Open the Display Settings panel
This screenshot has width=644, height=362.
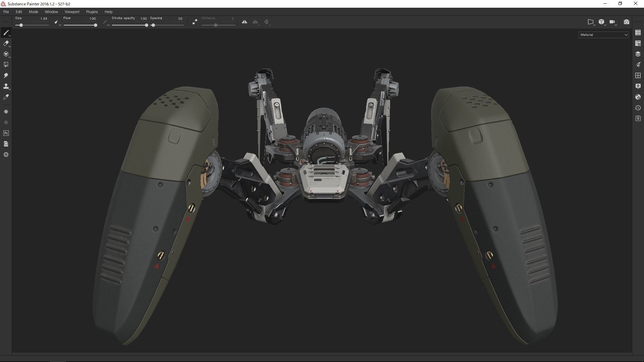click(x=638, y=86)
